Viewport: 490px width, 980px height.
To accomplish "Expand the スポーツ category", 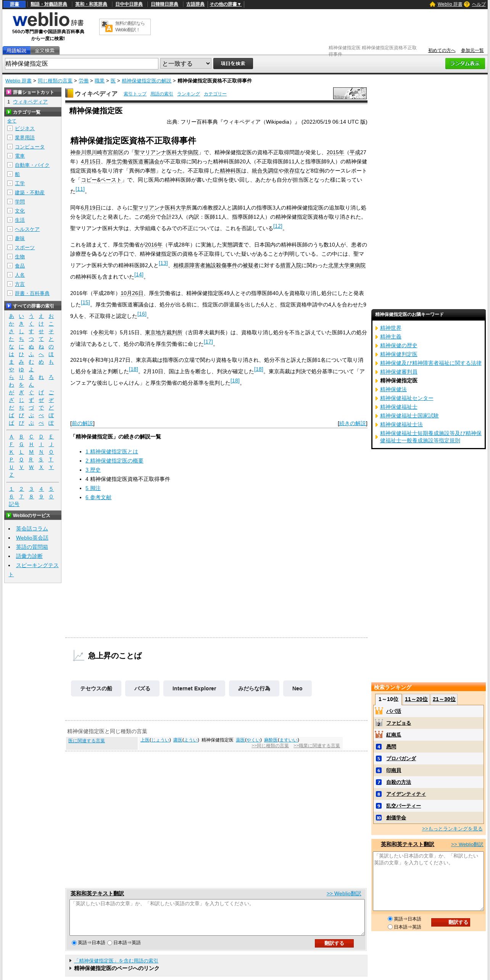I will pos(10,247).
